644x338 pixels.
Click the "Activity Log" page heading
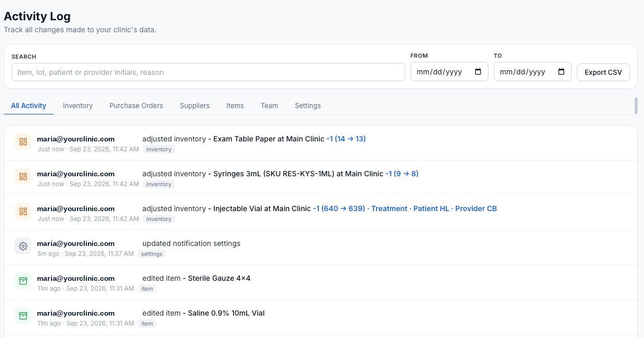pyautogui.click(x=37, y=17)
